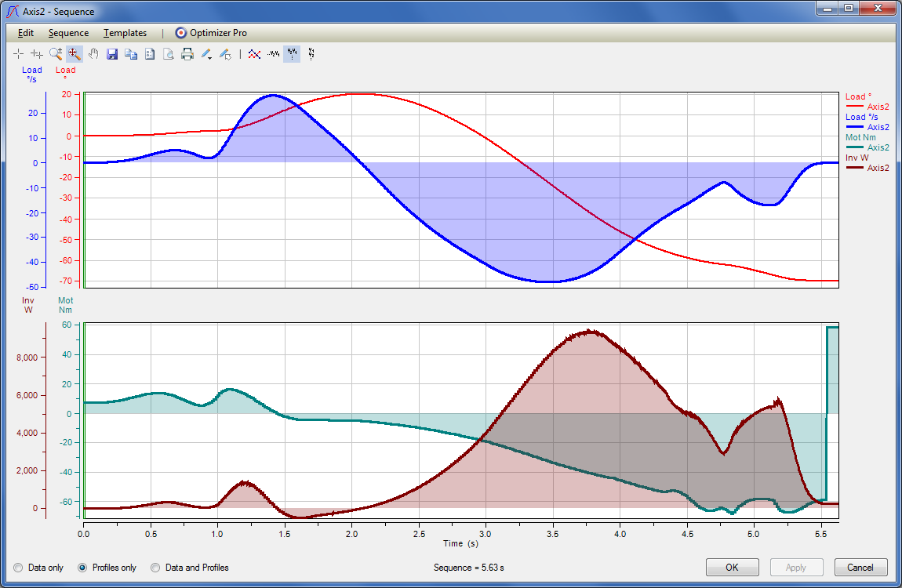
Task: Select the single crosshair cursor tool
Action: point(19,54)
